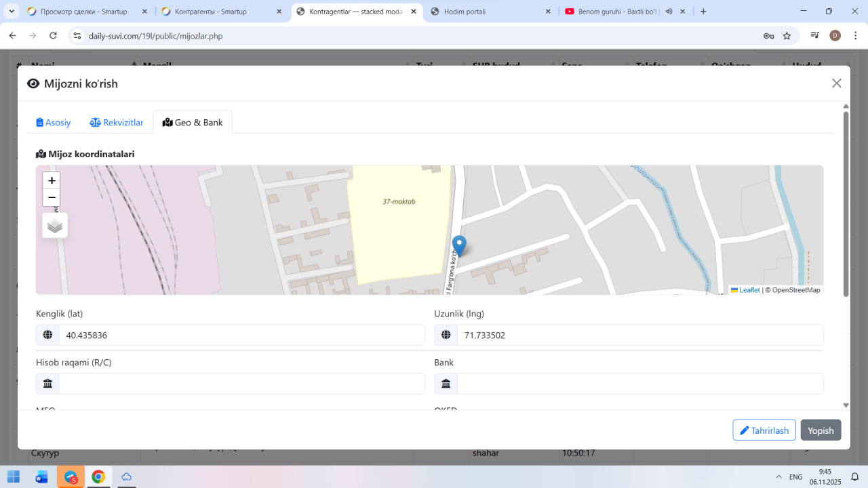Select the Geo & Bank tab

tap(193, 123)
